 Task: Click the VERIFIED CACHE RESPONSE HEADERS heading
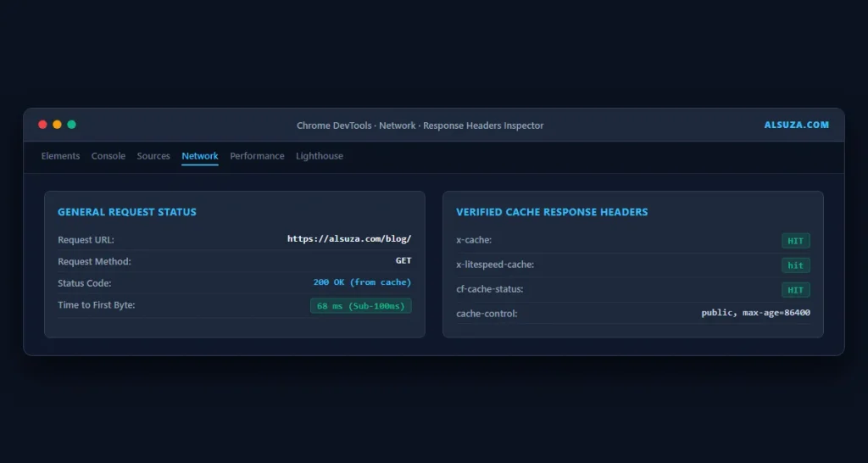click(552, 212)
